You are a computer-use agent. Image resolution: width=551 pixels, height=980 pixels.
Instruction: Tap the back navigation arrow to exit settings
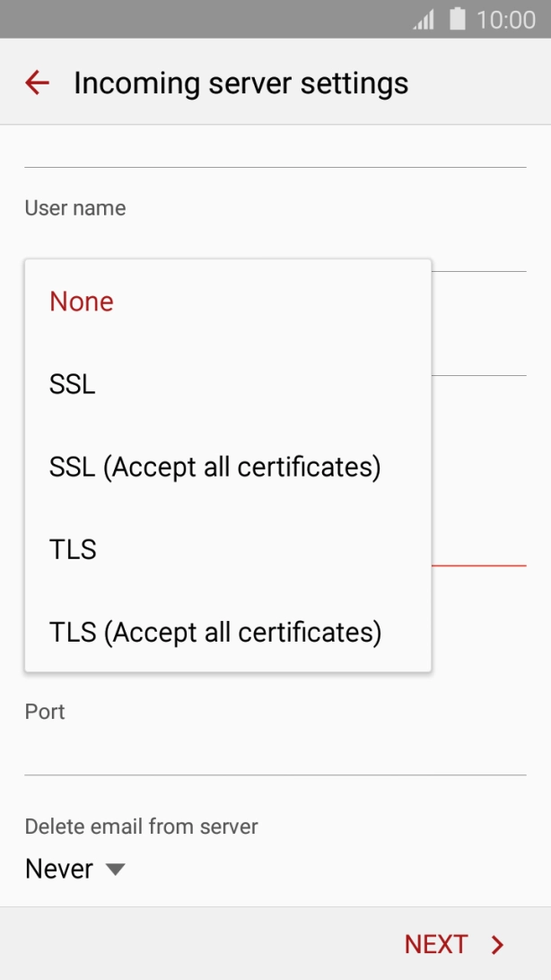pyautogui.click(x=36, y=83)
